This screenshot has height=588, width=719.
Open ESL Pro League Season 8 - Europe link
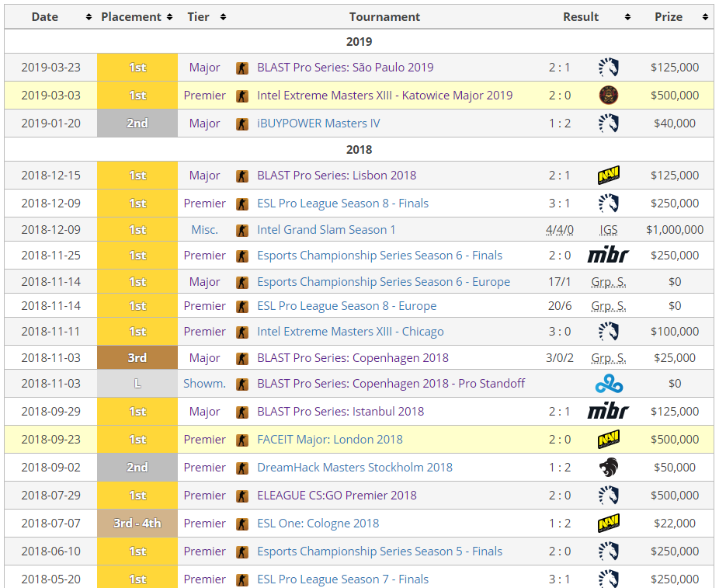pyautogui.click(x=346, y=306)
